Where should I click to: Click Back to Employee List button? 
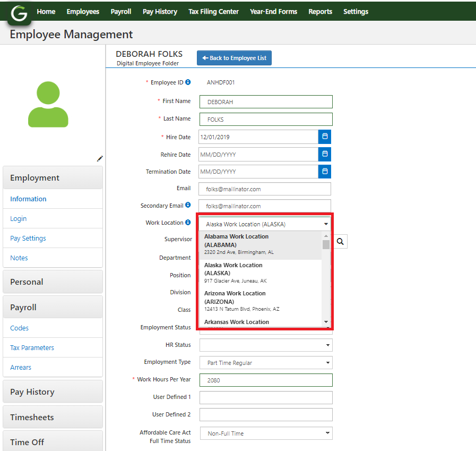point(234,58)
